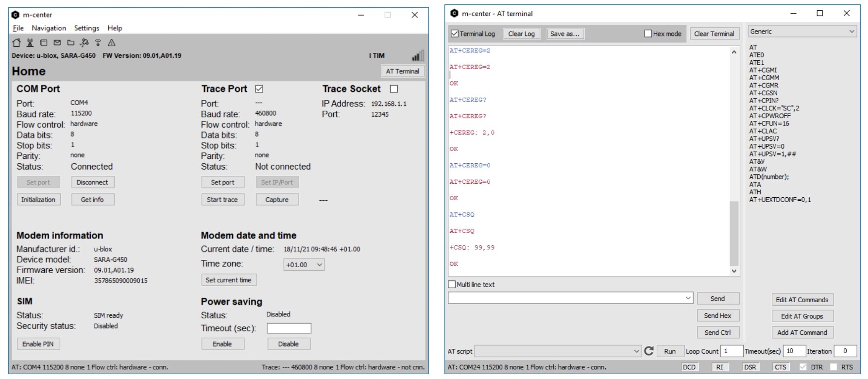Select AT+CFUN=16 in the command list

(x=769, y=123)
